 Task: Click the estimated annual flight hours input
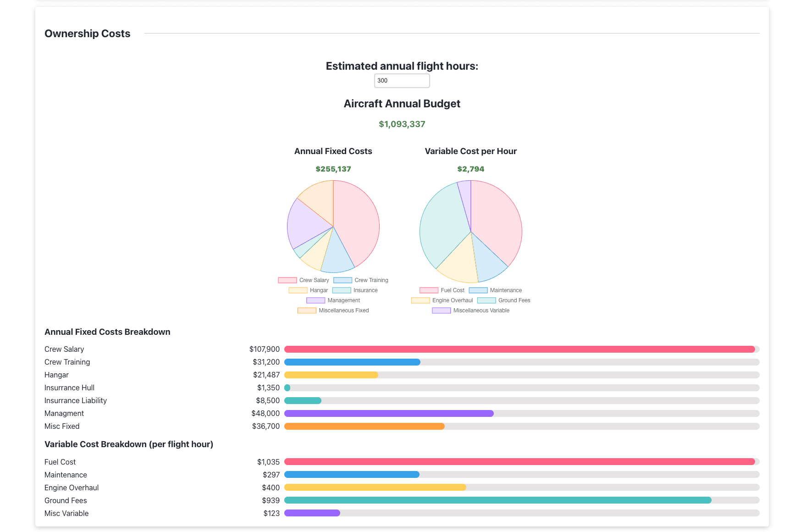pos(402,81)
